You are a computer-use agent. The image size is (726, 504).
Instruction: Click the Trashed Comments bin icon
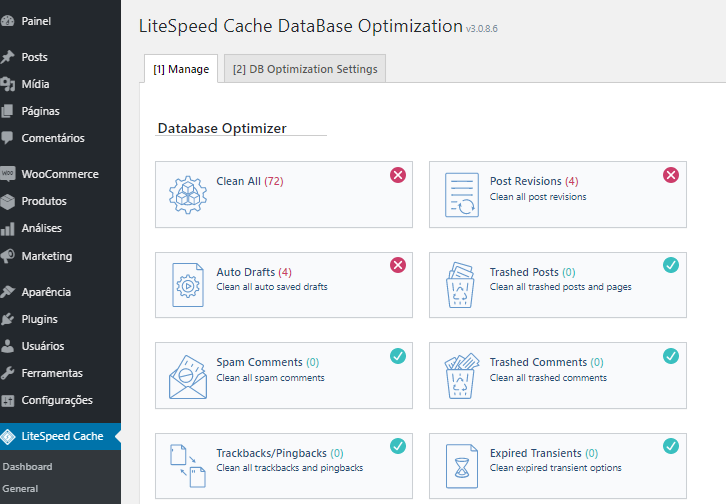[461, 374]
